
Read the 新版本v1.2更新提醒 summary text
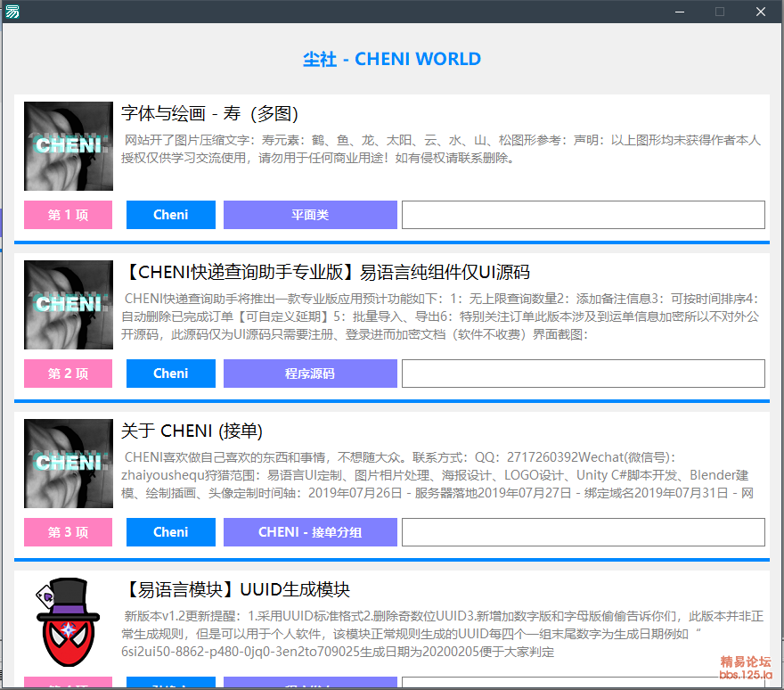click(x=443, y=634)
